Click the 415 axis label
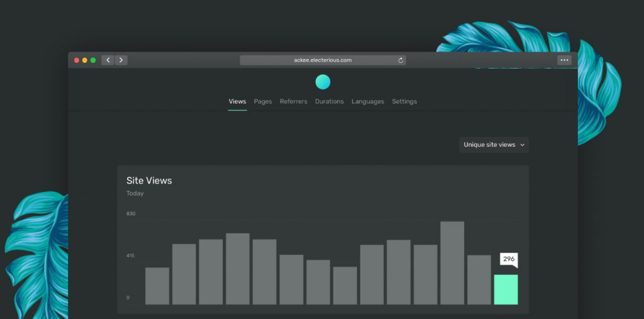Screen dimensions: 644x319 tap(131, 255)
